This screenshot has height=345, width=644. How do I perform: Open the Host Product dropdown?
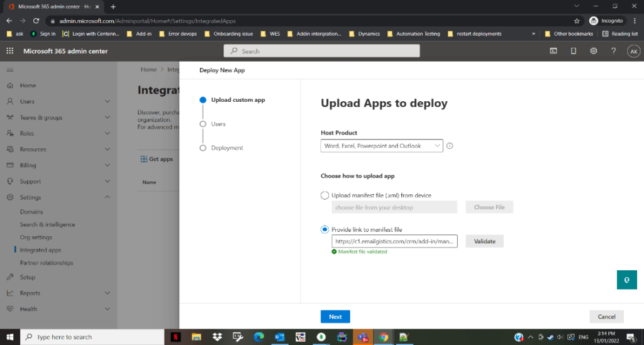pyautogui.click(x=382, y=146)
